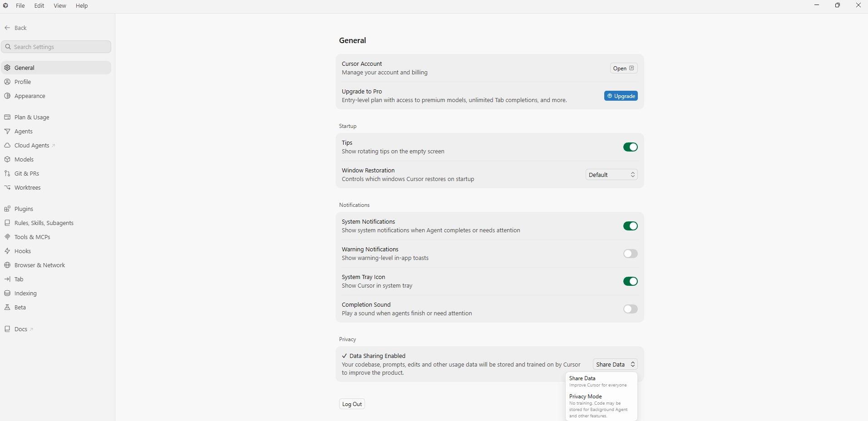
Task: Open Cursor Account management
Action: coord(624,68)
